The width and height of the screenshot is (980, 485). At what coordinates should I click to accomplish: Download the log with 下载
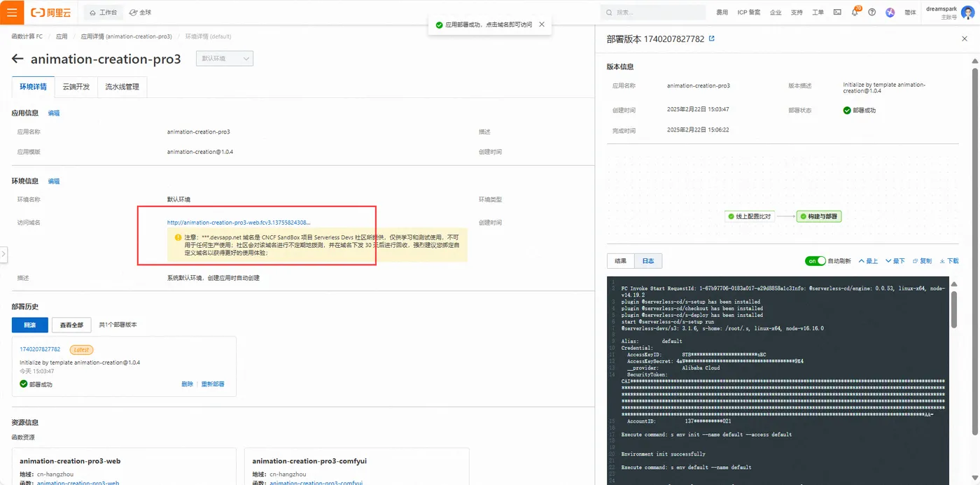(x=949, y=261)
